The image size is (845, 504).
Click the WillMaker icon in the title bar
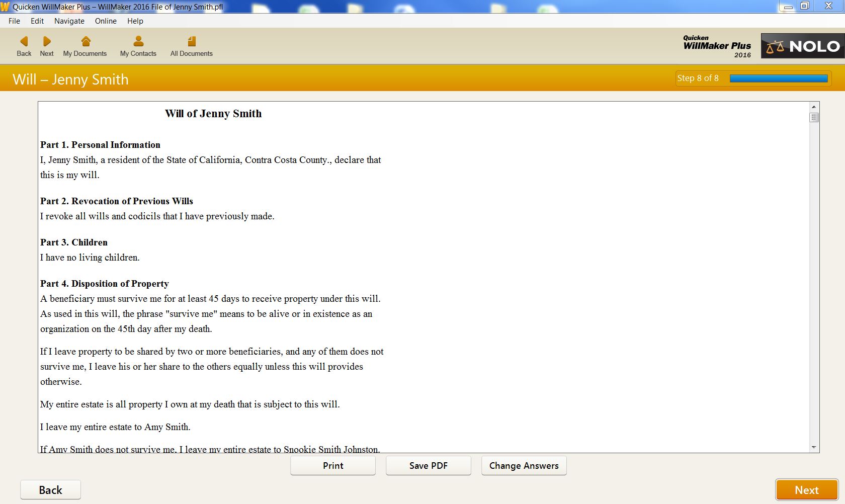coord(6,7)
